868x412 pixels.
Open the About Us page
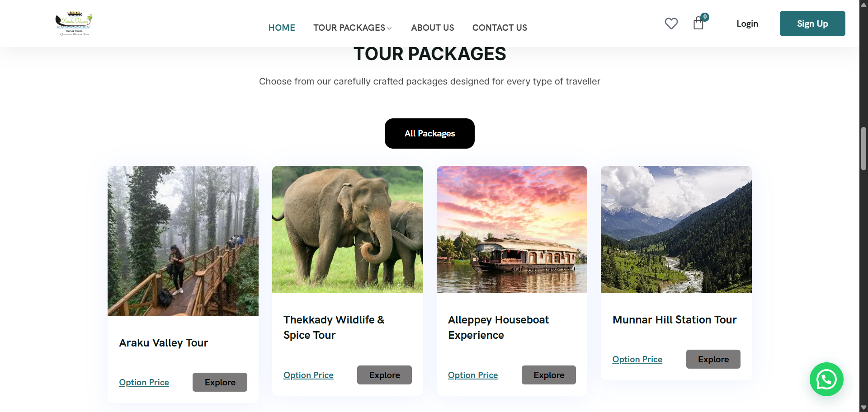pyautogui.click(x=432, y=28)
